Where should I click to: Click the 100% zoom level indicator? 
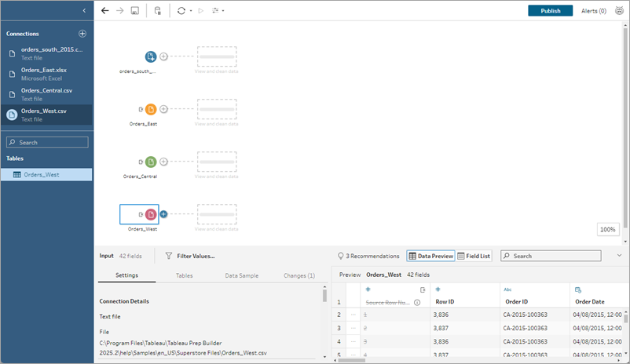(607, 230)
